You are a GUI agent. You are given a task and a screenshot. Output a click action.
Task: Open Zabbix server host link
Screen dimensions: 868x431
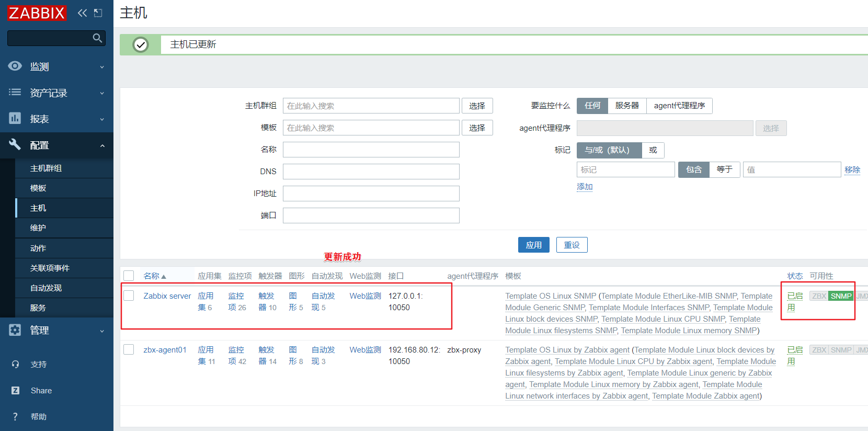167,296
